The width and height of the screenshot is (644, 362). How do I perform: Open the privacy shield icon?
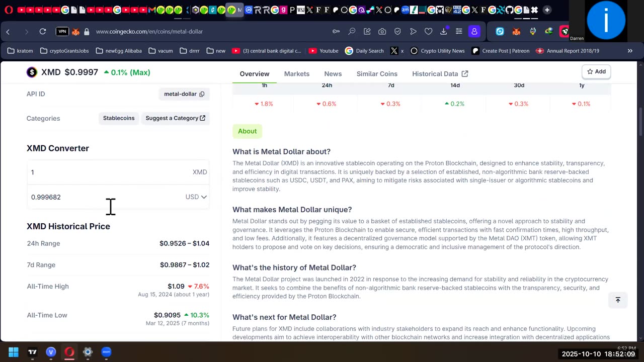coord(397,32)
